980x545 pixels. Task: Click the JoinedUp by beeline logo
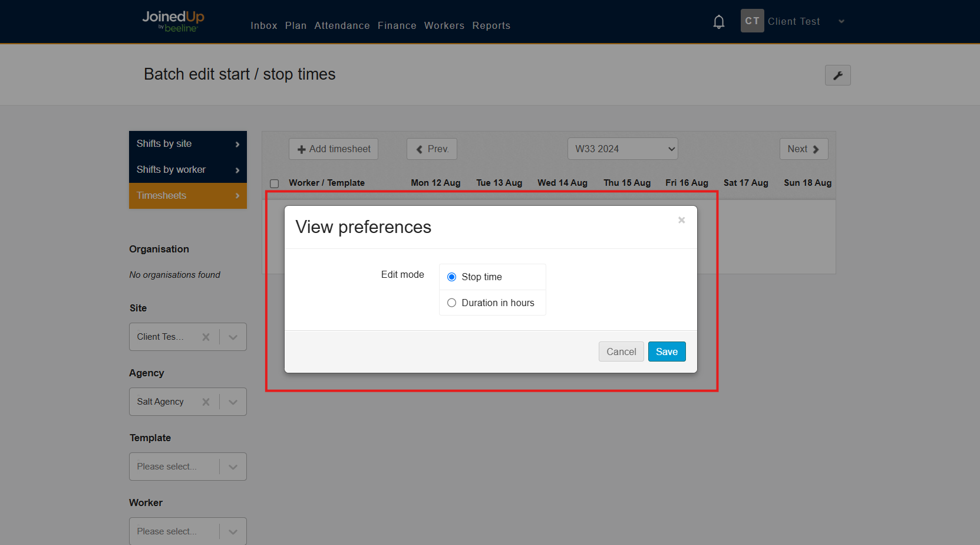(173, 21)
